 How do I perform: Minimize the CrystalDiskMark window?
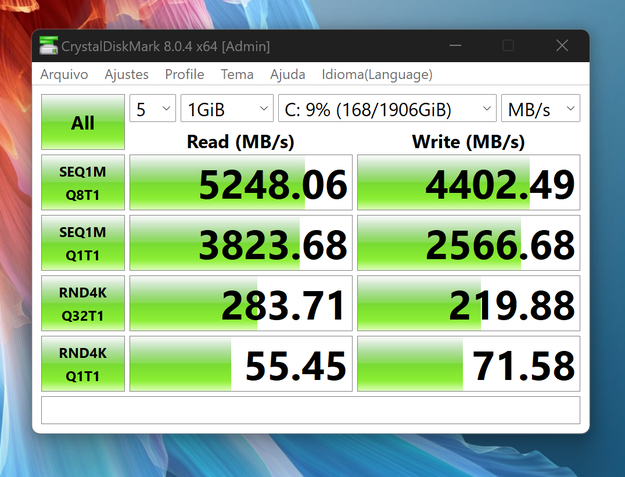[x=455, y=45]
